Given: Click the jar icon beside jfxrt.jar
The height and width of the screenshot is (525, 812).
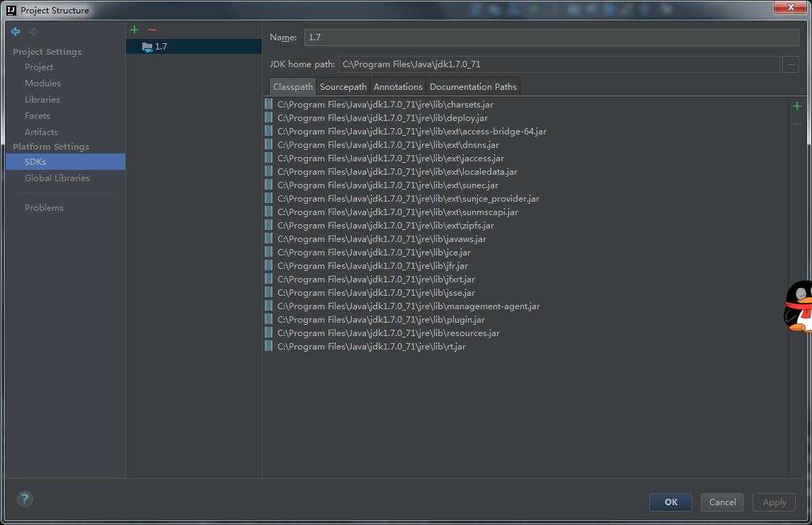Looking at the screenshot, I should (269, 279).
